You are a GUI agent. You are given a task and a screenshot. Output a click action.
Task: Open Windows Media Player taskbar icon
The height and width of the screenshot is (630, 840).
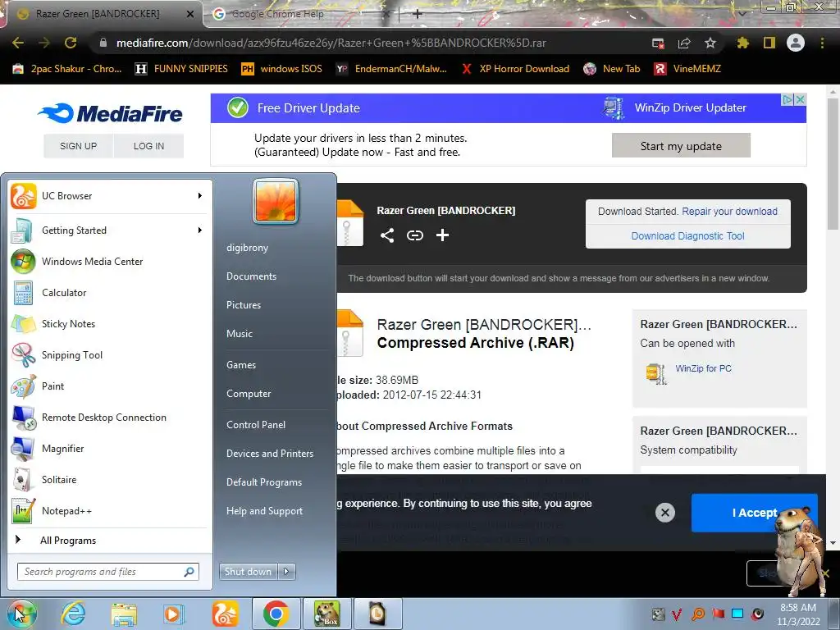pyautogui.click(x=173, y=614)
